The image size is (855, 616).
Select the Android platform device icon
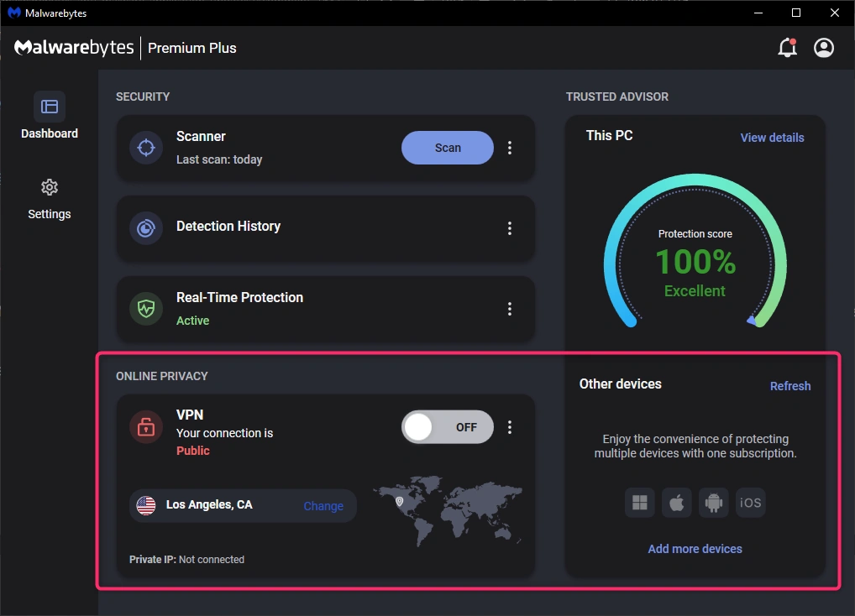tap(714, 503)
